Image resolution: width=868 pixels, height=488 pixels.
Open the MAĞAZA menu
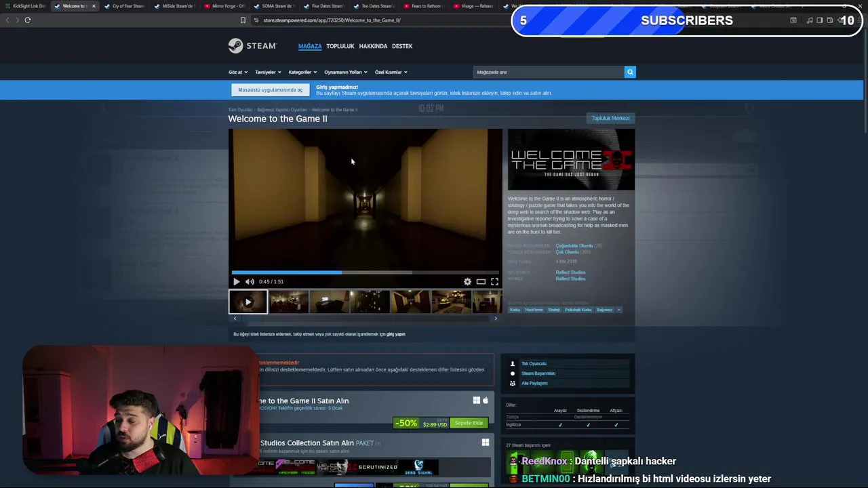point(310,46)
